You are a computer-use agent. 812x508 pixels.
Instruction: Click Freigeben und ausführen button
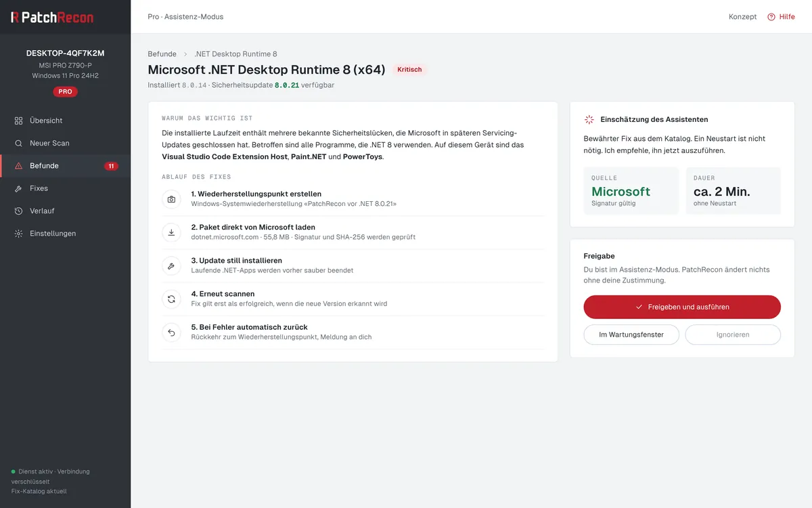(x=682, y=307)
